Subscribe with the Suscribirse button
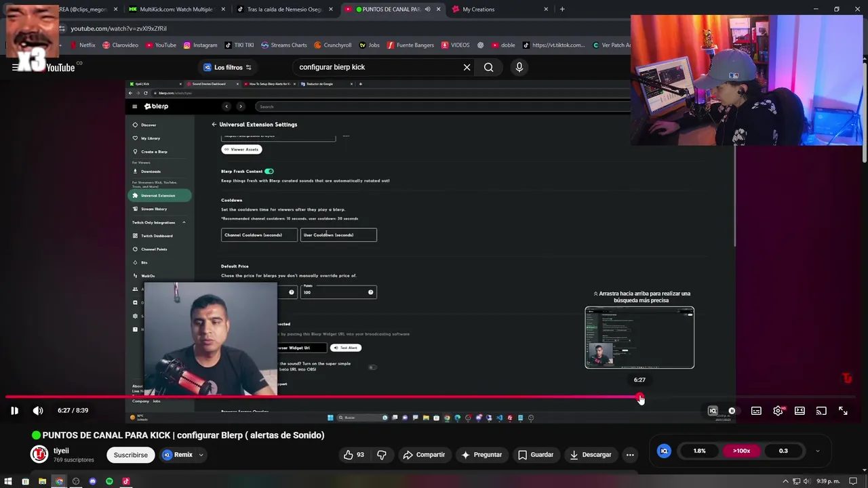Screen dimensions: 868x488 (x=130, y=455)
